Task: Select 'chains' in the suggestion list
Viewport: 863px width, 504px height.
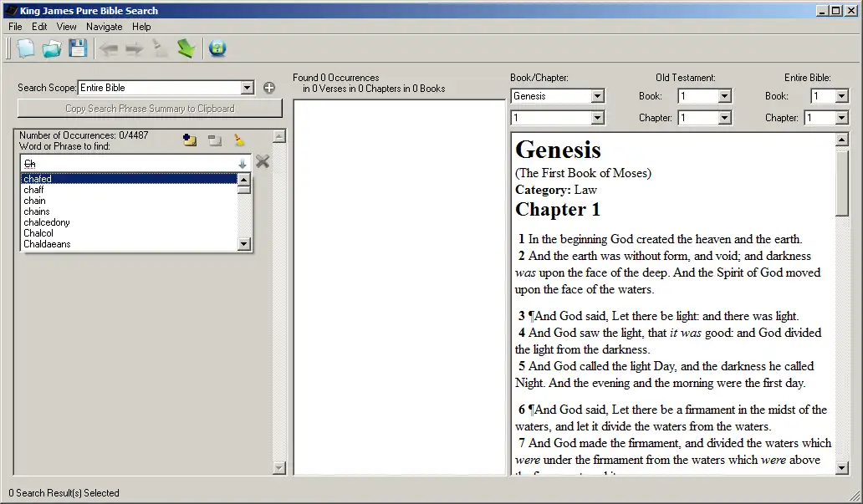Action: 130,211
